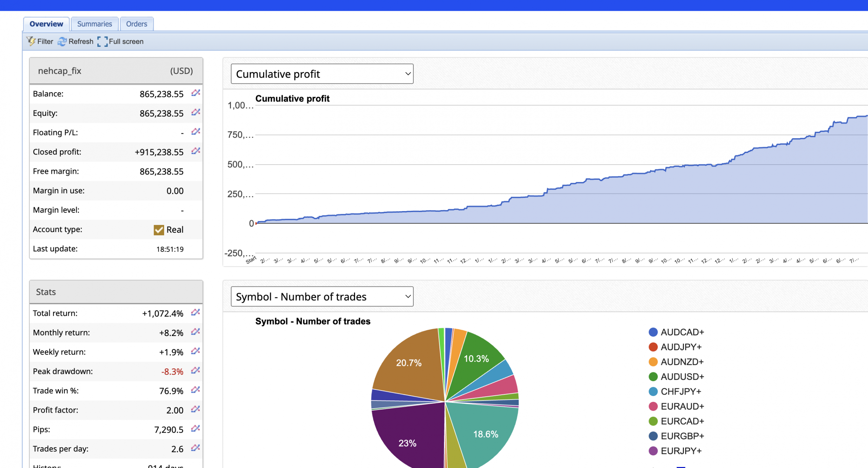
Task: Switch to the Orders tab
Action: pyautogui.click(x=136, y=24)
